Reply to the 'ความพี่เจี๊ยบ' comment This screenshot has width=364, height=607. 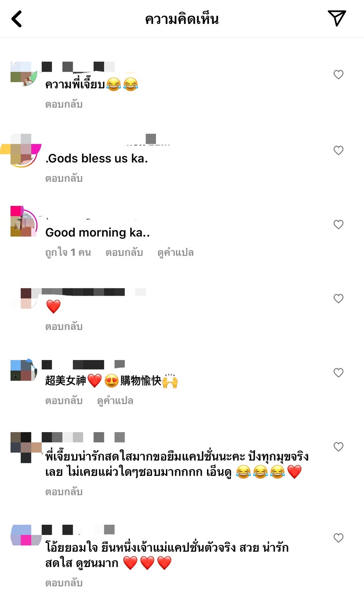(64, 104)
